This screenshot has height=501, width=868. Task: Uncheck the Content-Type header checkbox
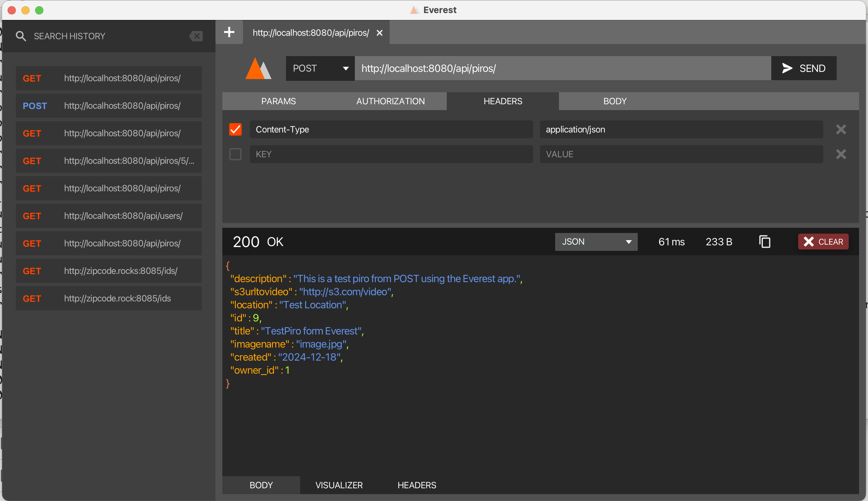(x=235, y=129)
